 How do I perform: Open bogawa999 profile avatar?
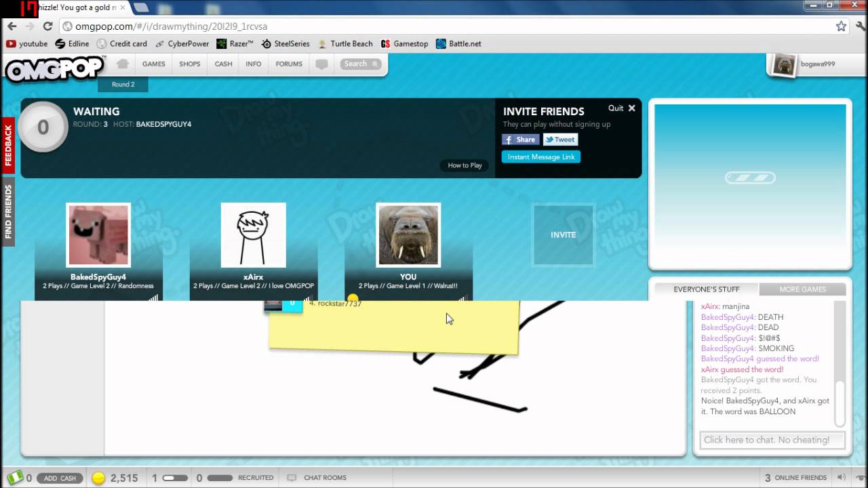(x=785, y=66)
